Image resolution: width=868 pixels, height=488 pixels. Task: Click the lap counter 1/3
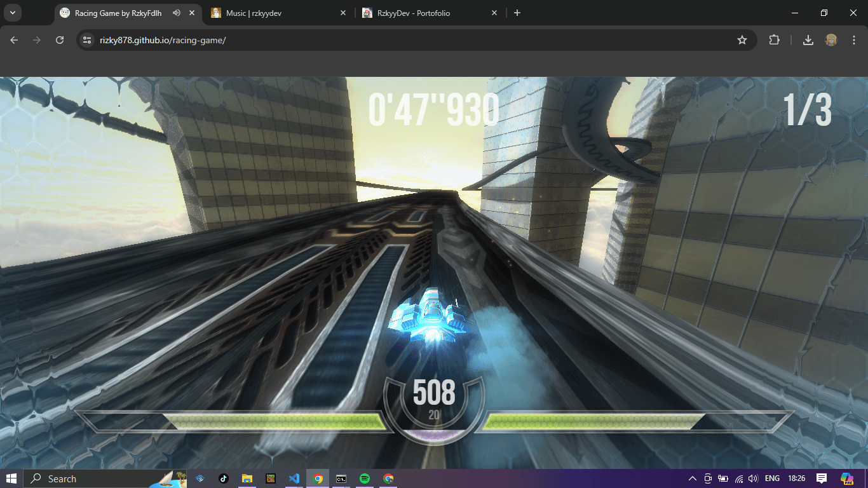(807, 110)
